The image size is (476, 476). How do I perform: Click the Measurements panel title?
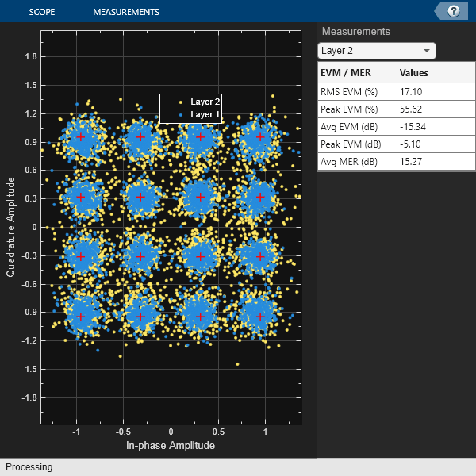355,31
